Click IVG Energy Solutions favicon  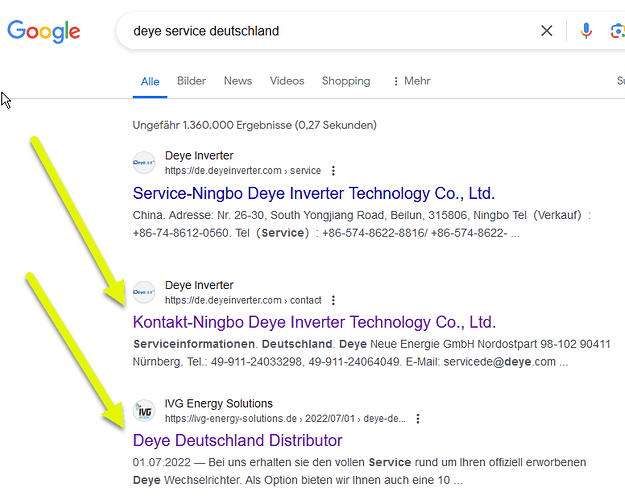[x=144, y=411]
